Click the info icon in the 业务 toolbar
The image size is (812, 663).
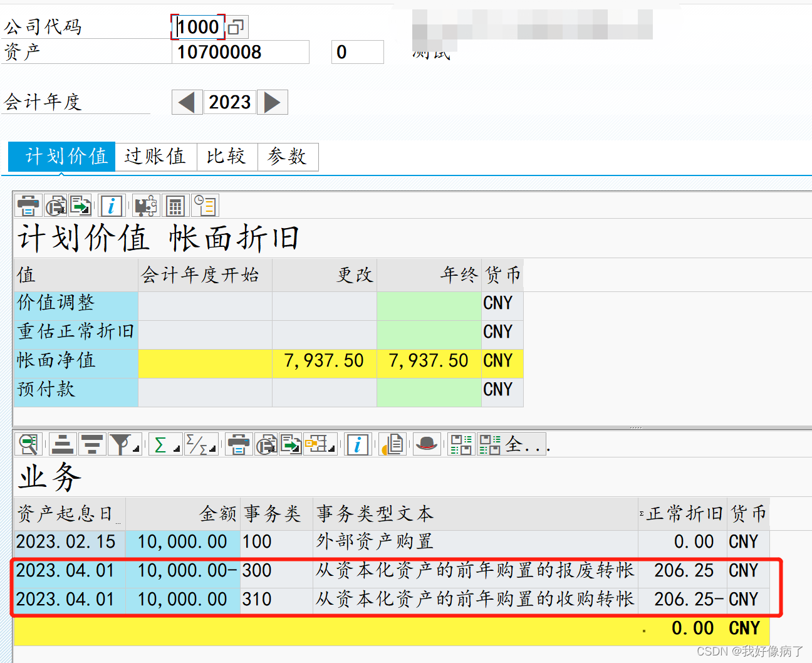pos(357,444)
